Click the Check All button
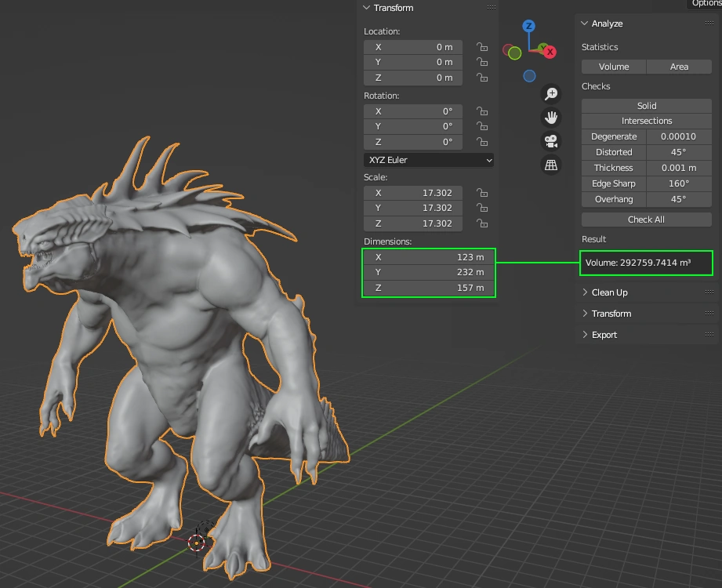Screen dimensions: 722x588 click(647, 220)
